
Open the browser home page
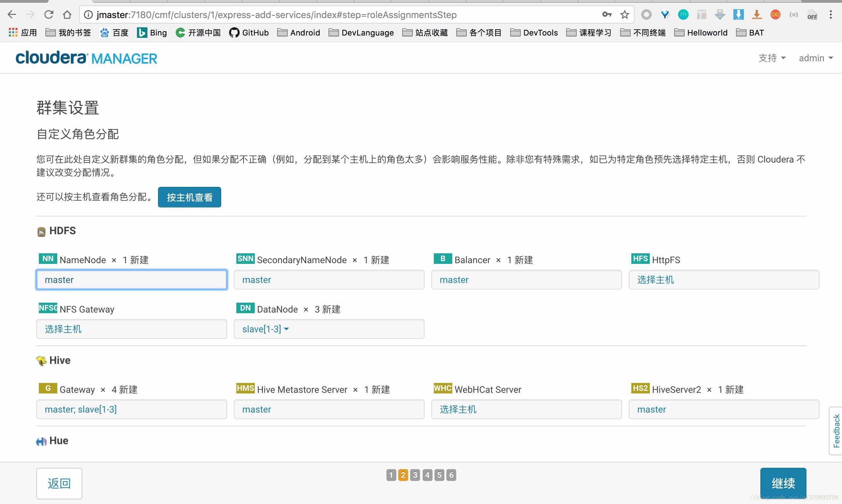coord(67,14)
